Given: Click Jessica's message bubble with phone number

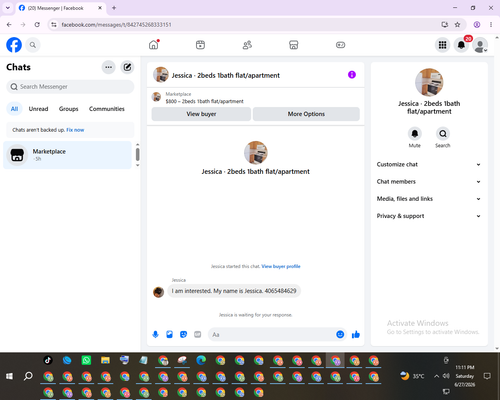Looking at the screenshot, I should click(x=234, y=291).
